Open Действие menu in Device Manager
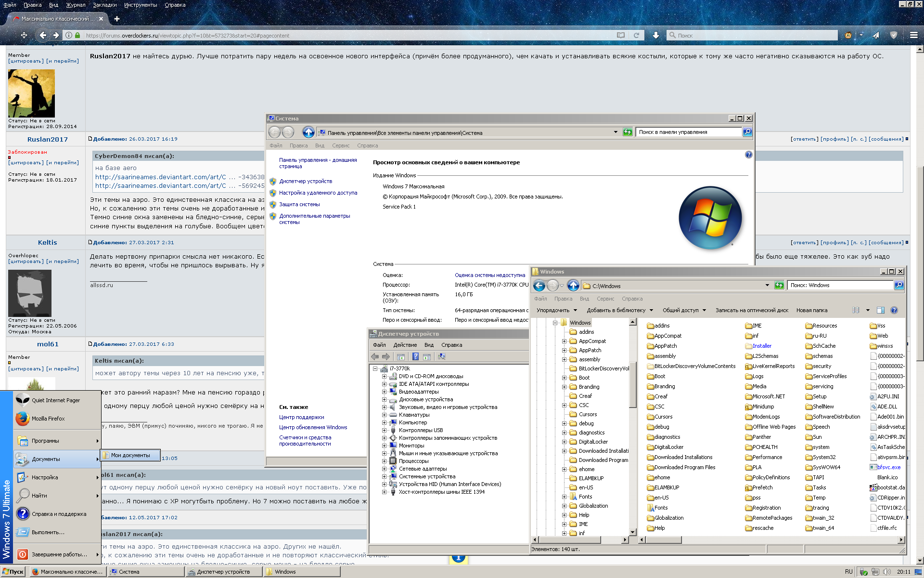The width and height of the screenshot is (924, 578). click(x=405, y=345)
